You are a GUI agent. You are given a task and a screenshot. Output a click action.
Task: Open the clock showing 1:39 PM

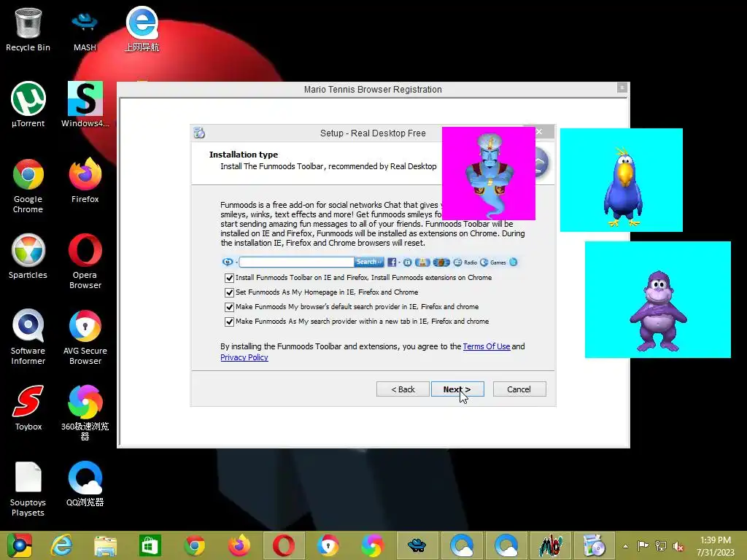715,546
